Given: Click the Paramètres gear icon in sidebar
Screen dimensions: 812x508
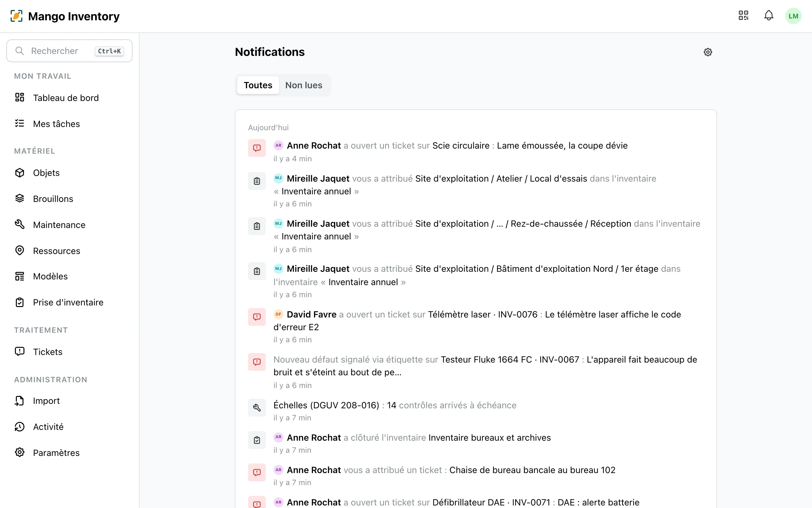Looking at the screenshot, I should [x=20, y=452].
